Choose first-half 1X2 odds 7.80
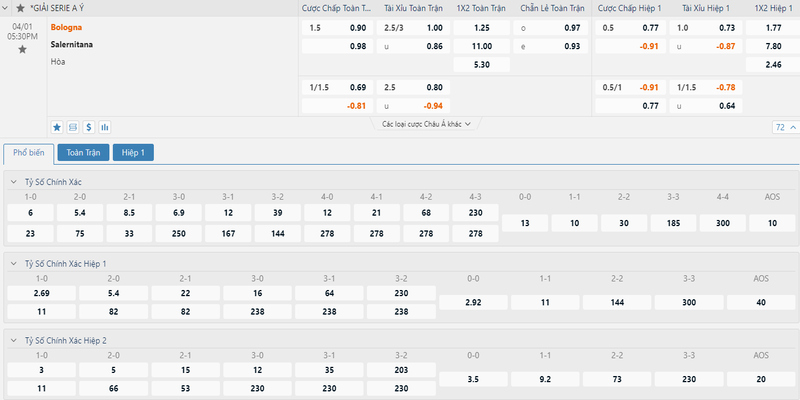Viewport: 800px width, 400px height. 773,46
